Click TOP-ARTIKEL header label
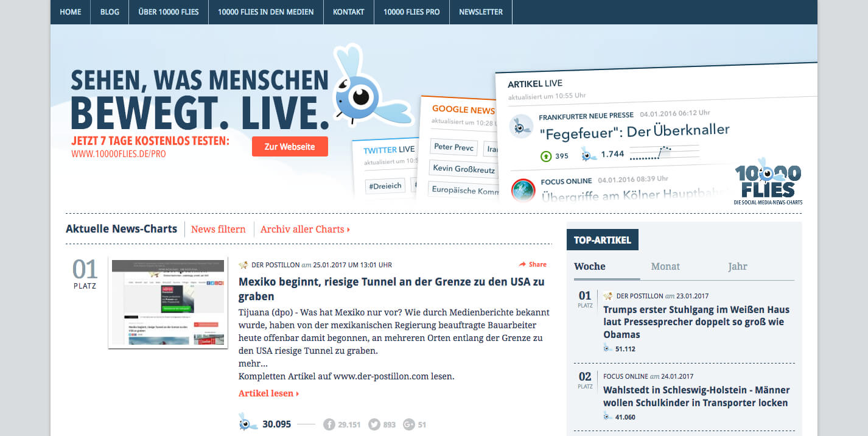Image resolution: width=868 pixels, height=436 pixels. 603,240
